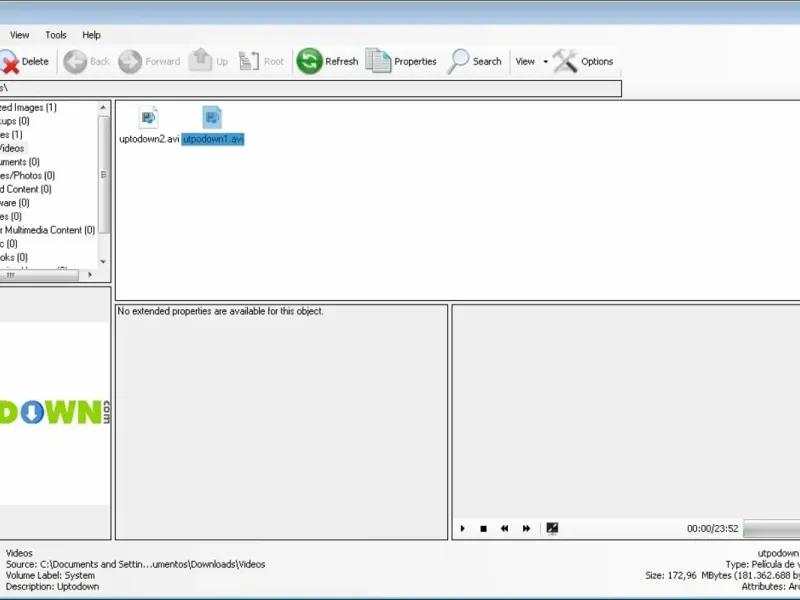The image size is (800, 600).
Task: Click the Description: Uptodown text
Action: pyautogui.click(x=53, y=587)
